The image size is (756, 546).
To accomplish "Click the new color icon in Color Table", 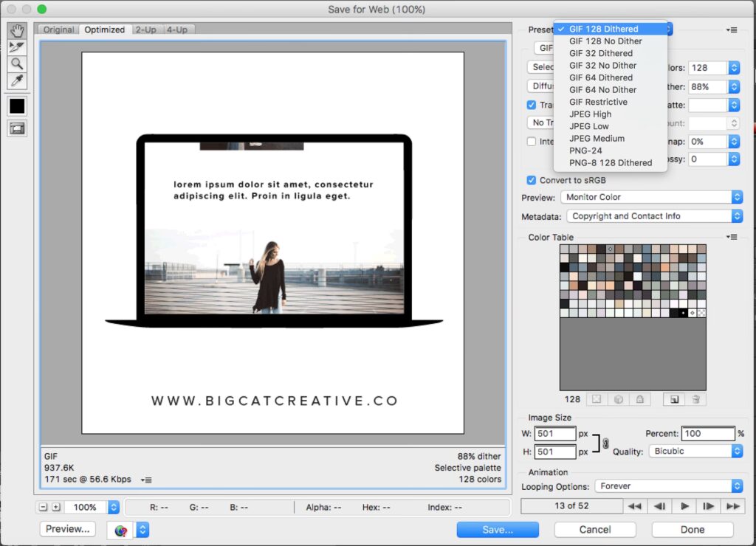I will pyautogui.click(x=673, y=399).
